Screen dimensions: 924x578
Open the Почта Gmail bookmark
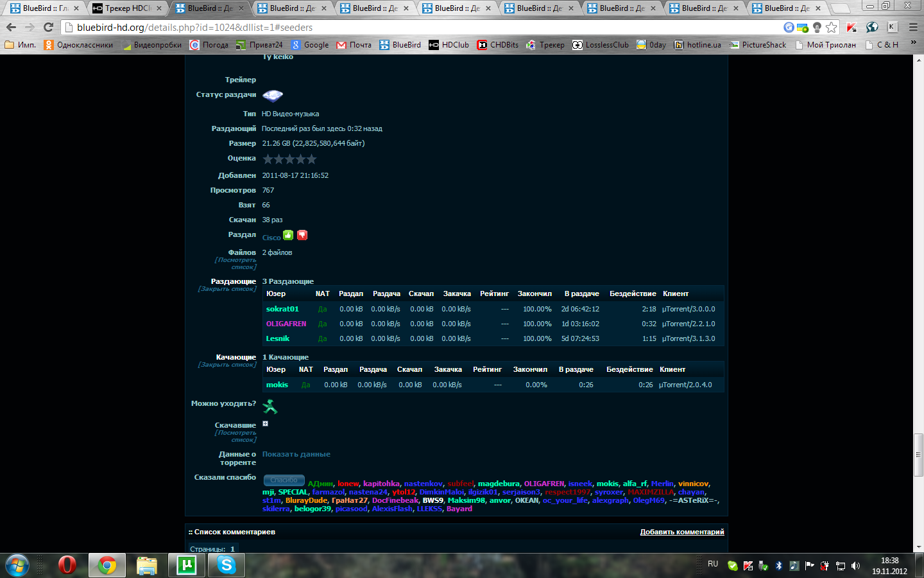pyautogui.click(x=354, y=45)
